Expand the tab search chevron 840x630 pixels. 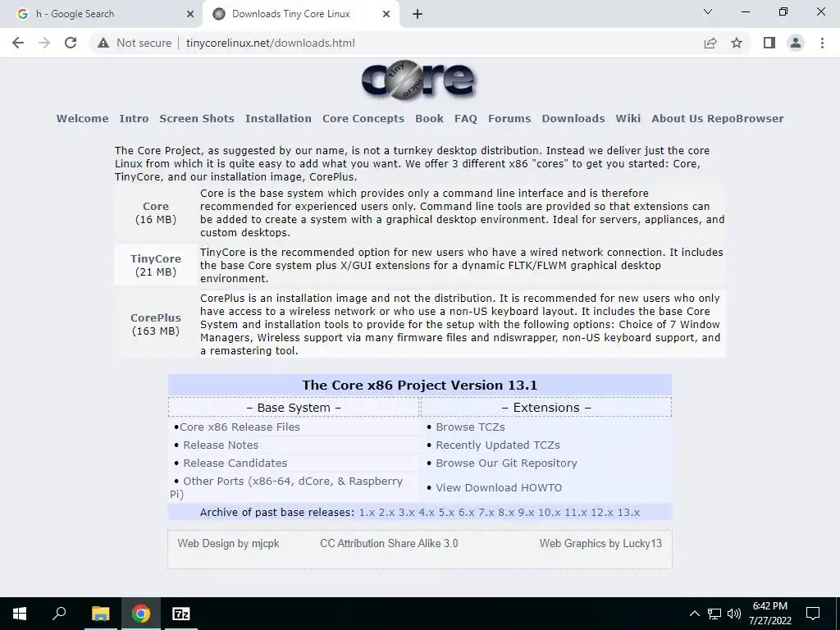click(708, 11)
